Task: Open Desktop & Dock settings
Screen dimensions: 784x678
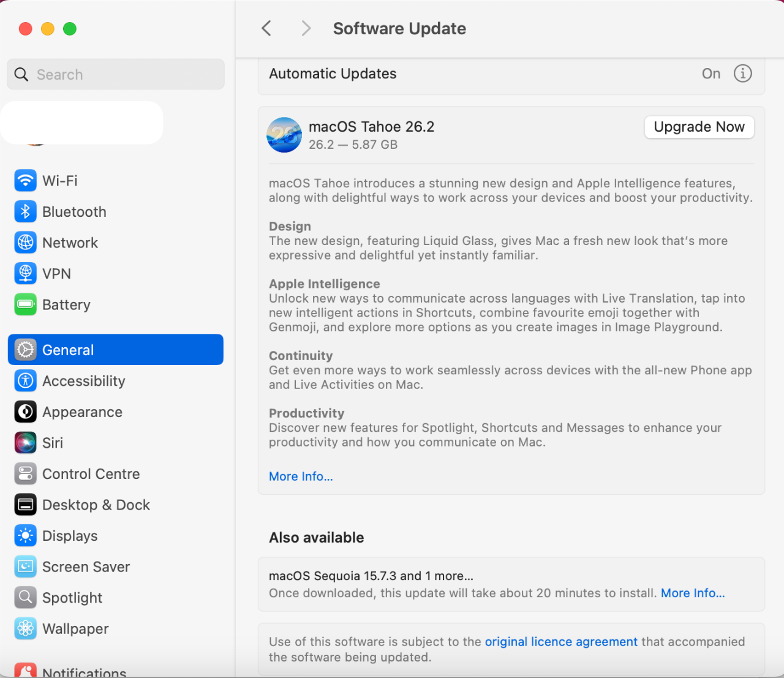Action: pos(96,505)
